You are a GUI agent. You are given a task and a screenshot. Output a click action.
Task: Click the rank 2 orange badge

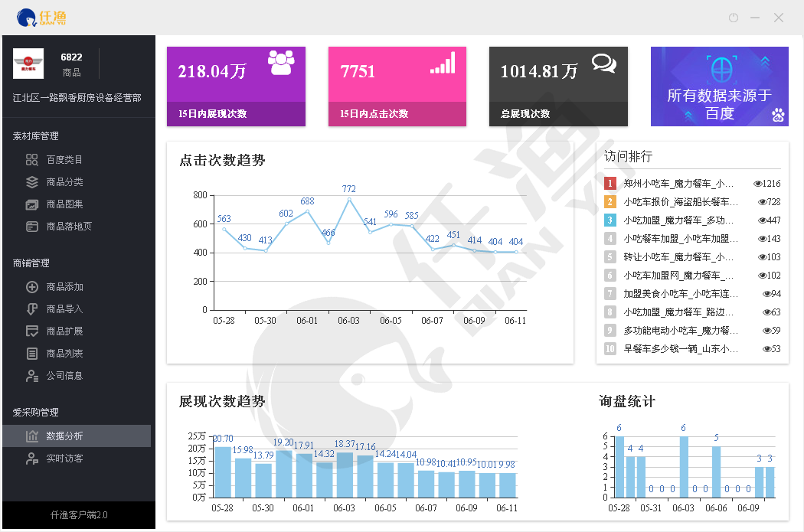tap(610, 202)
